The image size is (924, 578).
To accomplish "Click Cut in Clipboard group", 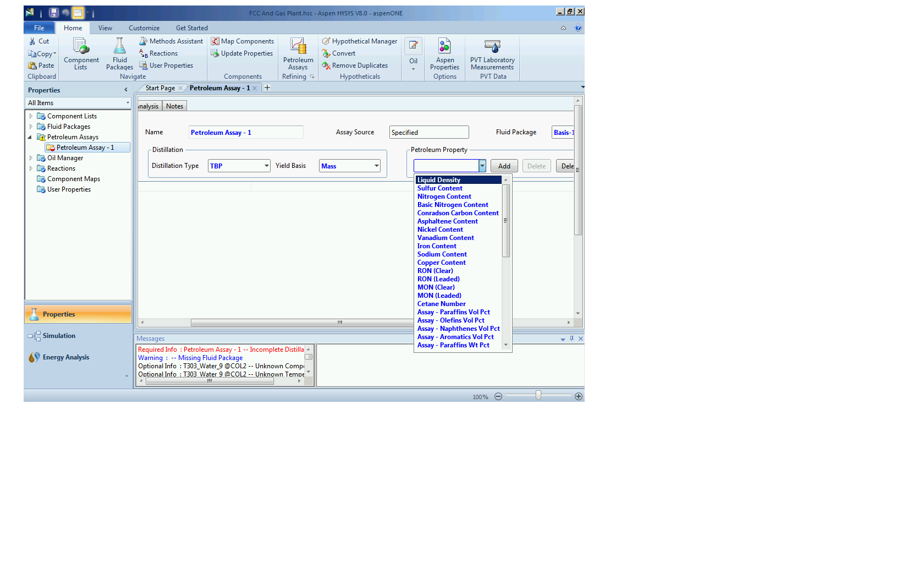I will 39,41.
